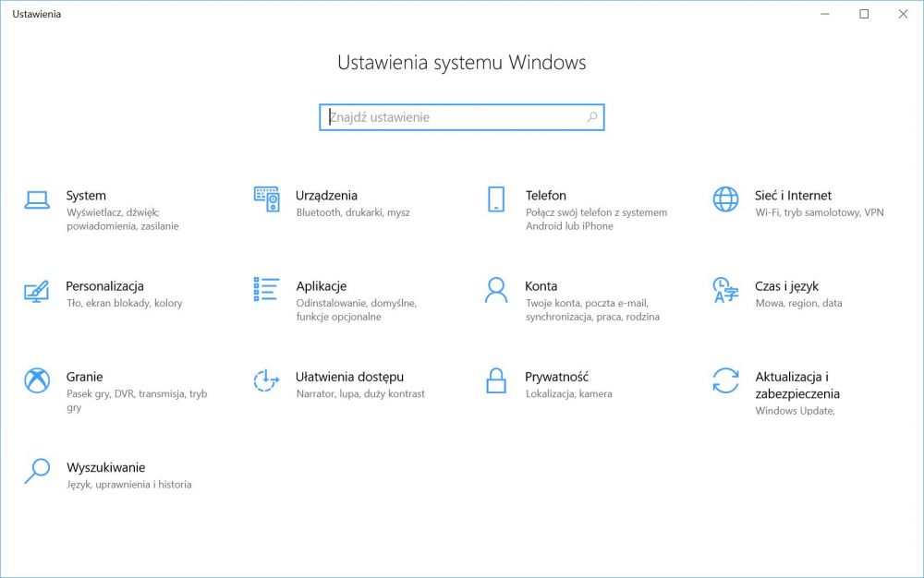Click the Granie Xbox icon

coord(37,380)
